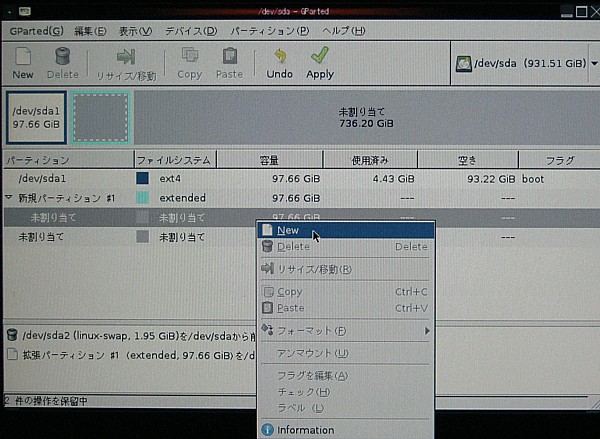The height and width of the screenshot is (439, 600).
Task: Sort by the 容量 column header
Action: [270, 160]
